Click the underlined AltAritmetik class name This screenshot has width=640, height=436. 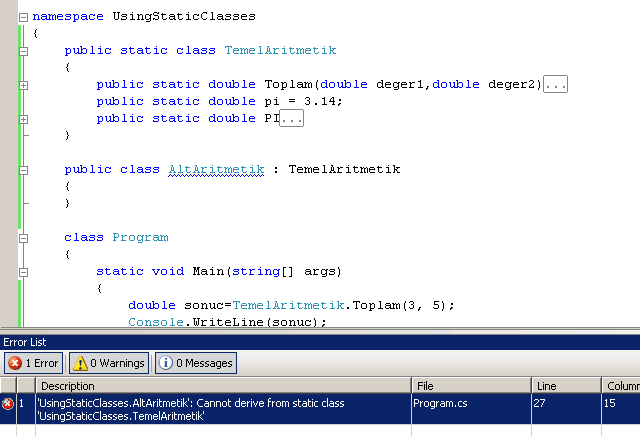215,170
